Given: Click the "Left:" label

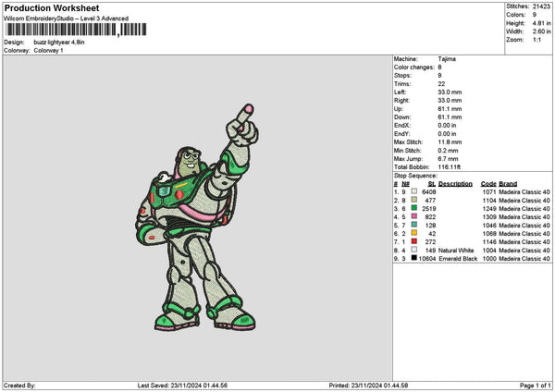Looking at the screenshot, I should 400,92.
